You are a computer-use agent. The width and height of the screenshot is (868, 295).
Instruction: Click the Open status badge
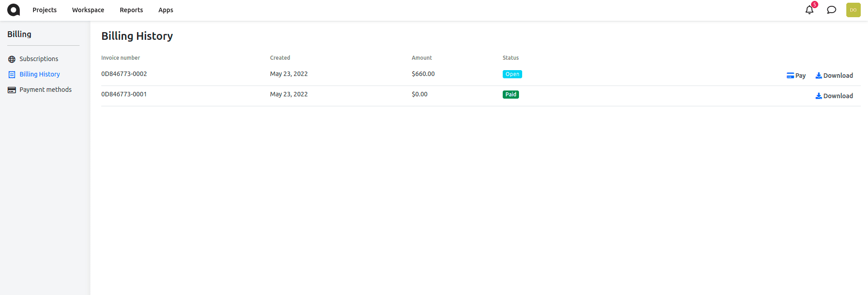tap(512, 74)
